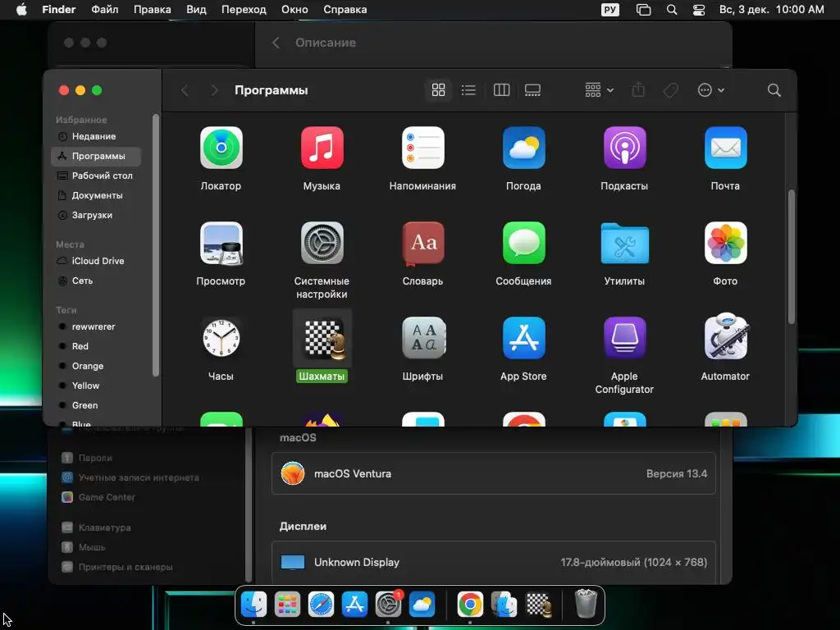Screen dimensions: 840x630
Task: Open the grouping options dropdown in Finder
Action: coord(599,90)
